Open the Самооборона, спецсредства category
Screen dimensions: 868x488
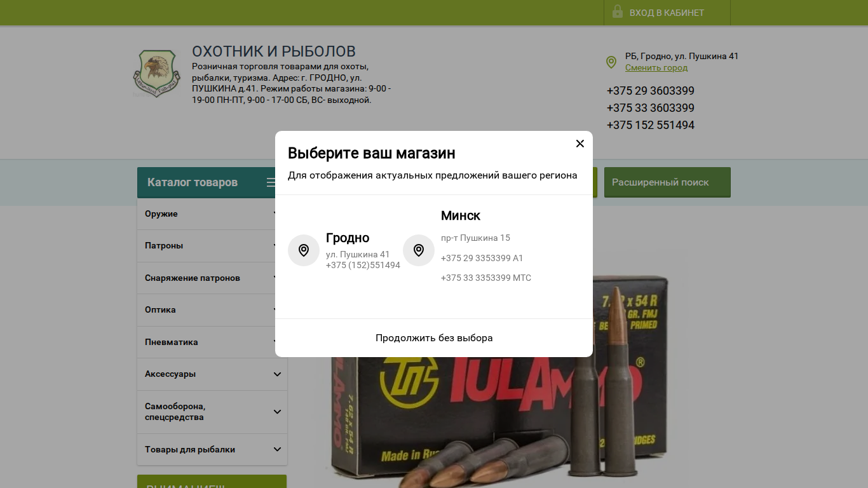tap(212, 412)
